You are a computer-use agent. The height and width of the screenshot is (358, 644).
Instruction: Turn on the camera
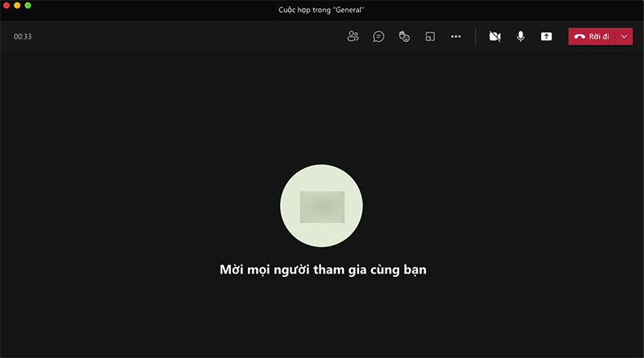[x=495, y=36]
